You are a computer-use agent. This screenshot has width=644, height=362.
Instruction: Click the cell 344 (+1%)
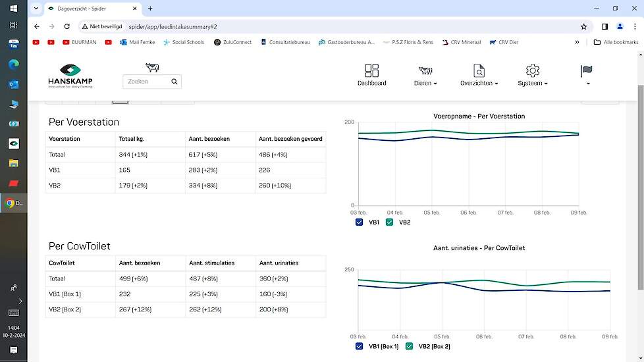133,154
